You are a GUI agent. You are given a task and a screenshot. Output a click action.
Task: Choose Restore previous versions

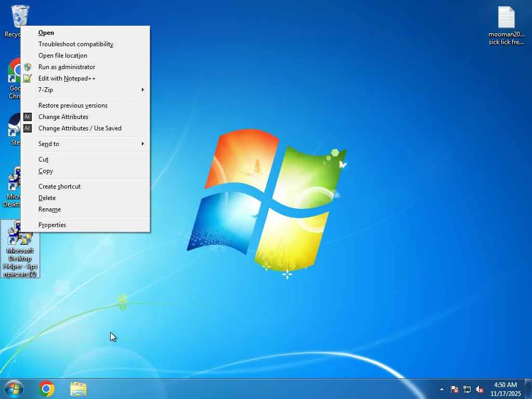tap(85, 105)
